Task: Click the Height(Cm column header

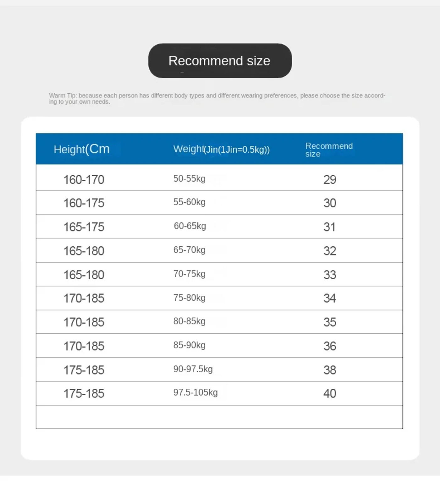Action: (81, 149)
